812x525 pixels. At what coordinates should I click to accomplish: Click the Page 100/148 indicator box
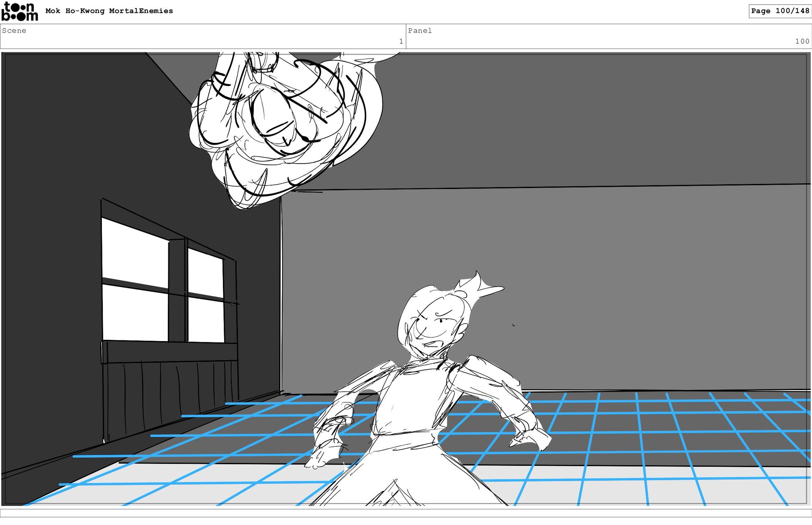(779, 11)
